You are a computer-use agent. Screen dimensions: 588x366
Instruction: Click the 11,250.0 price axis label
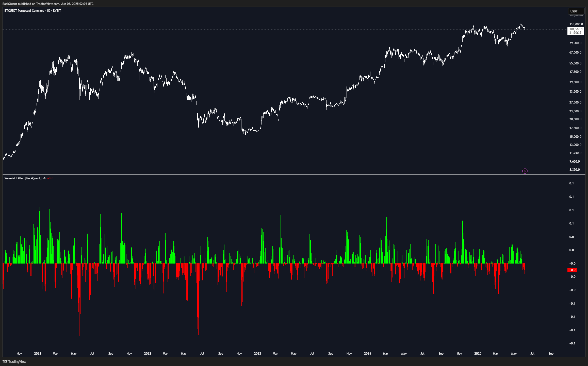point(575,153)
